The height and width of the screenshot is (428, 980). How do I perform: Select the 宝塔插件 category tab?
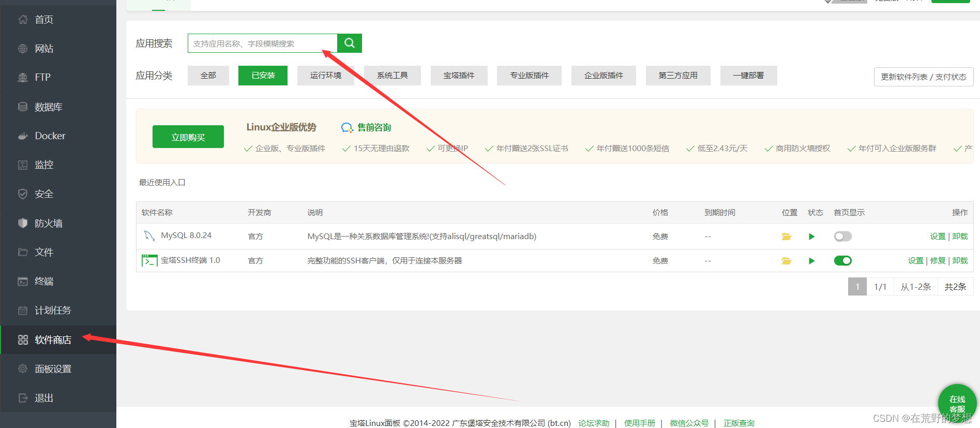click(x=459, y=76)
